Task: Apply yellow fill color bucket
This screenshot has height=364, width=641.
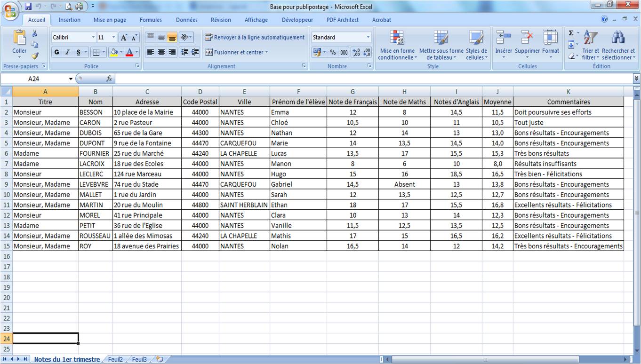Action: point(113,52)
